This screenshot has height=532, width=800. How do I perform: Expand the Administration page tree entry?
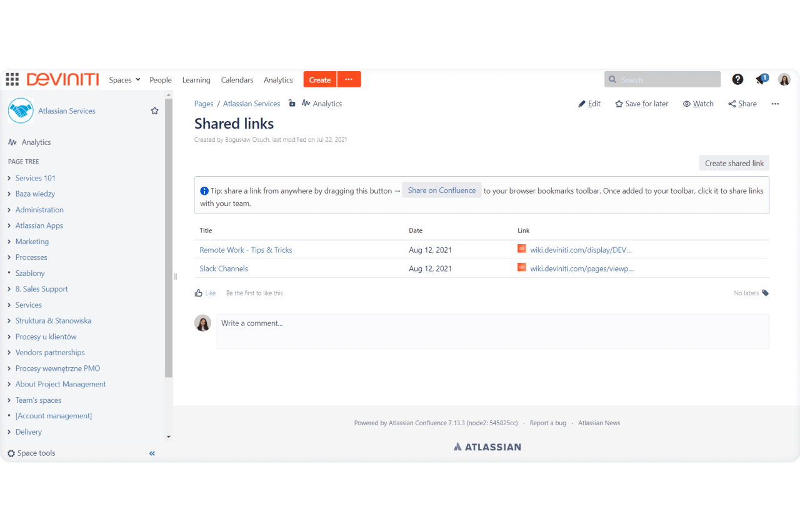[8, 210]
